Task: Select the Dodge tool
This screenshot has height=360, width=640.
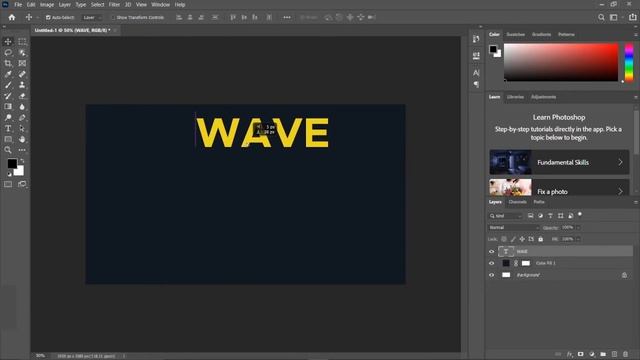Action: [8, 118]
